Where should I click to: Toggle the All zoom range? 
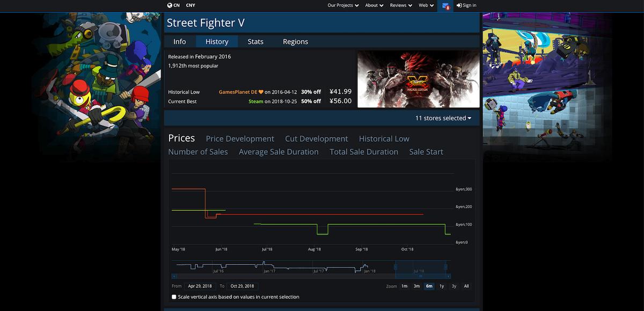click(466, 286)
